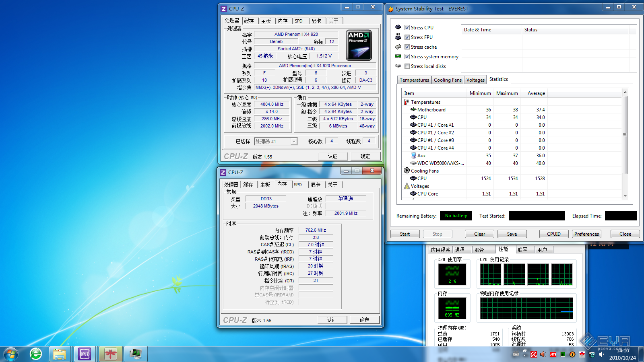Switch to the Voltages tab

click(x=475, y=80)
